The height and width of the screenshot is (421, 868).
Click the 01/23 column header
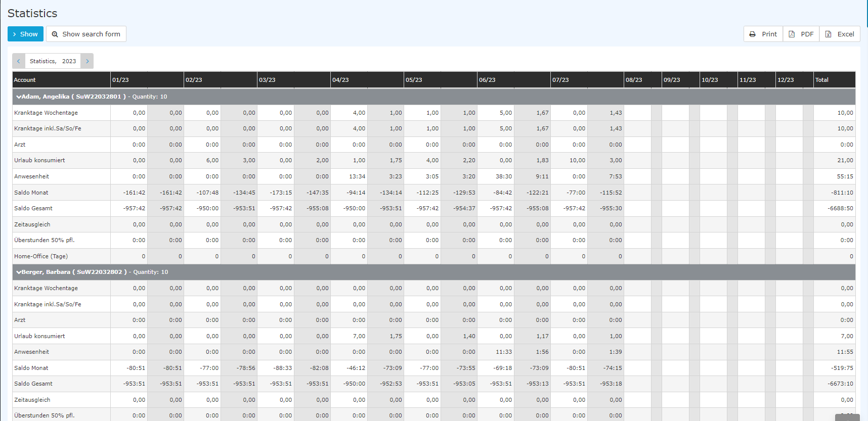[x=147, y=80]
